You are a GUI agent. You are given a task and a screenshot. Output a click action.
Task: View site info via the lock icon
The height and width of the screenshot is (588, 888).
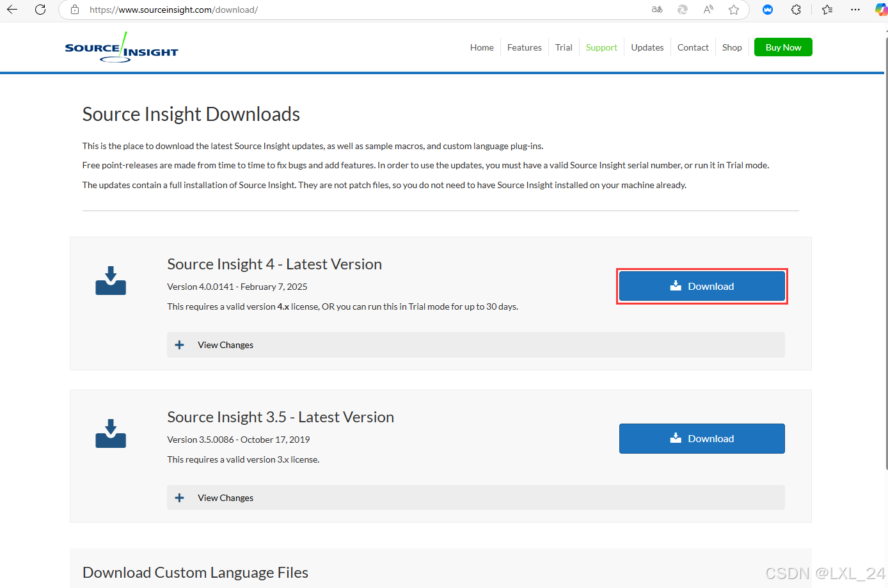75,10
